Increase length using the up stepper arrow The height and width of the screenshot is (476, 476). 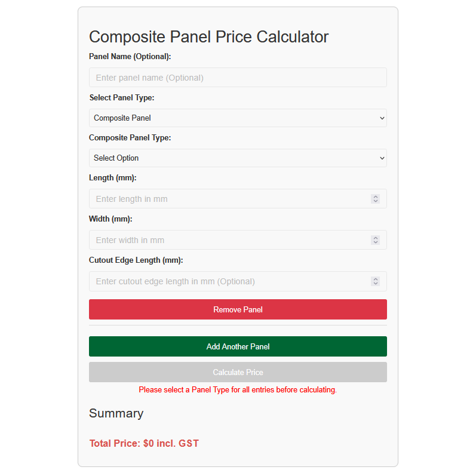(376, 196)
